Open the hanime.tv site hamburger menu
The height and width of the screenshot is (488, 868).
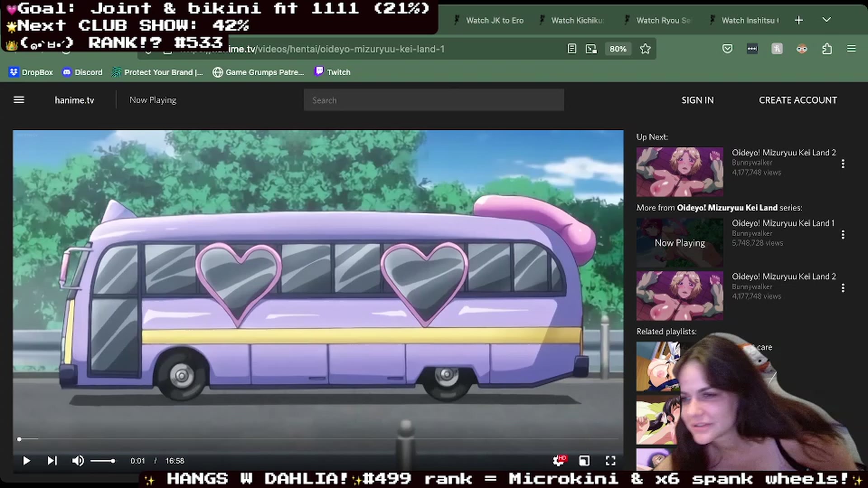pyautogui.click(x=19, y=100)
